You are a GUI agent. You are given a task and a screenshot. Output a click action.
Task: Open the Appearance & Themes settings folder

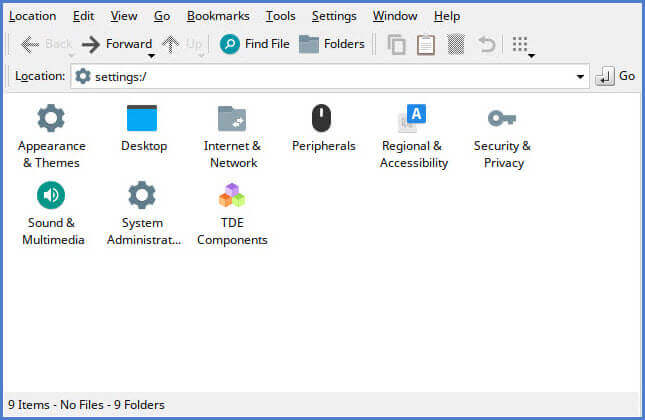pos(51,136)
